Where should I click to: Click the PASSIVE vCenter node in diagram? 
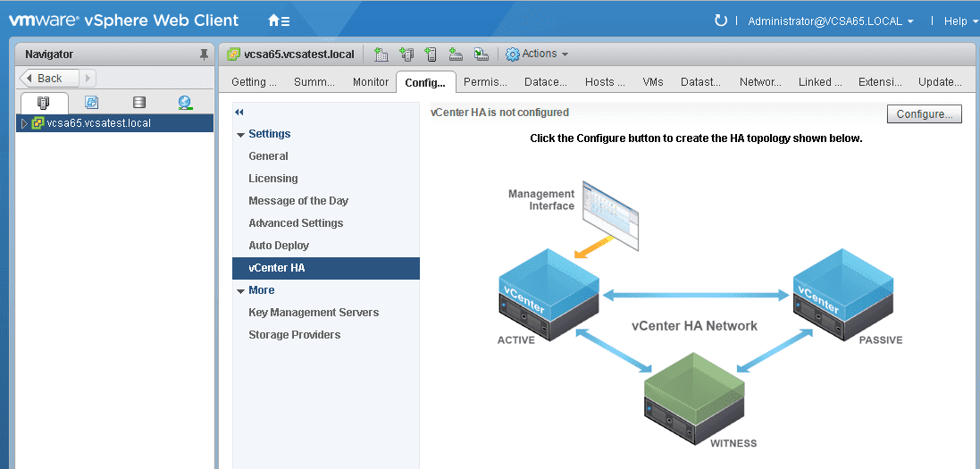(x=843, y=295)
